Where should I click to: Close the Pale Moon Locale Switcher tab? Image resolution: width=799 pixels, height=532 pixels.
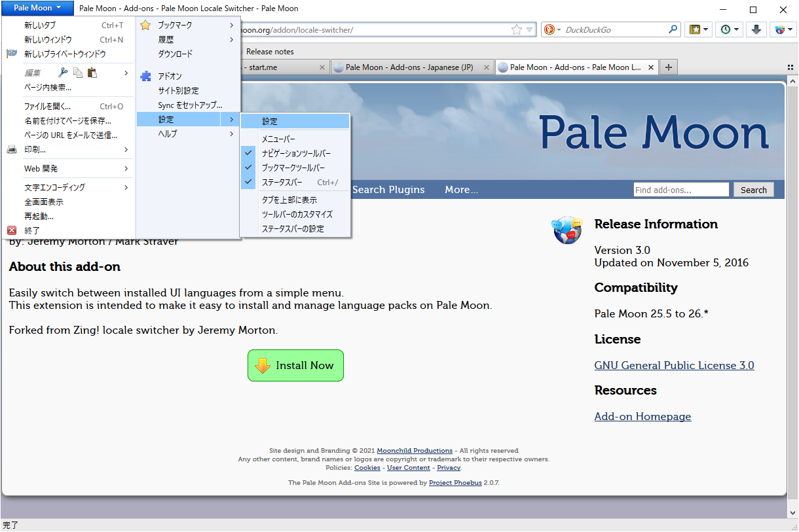[x=650, y=67]
